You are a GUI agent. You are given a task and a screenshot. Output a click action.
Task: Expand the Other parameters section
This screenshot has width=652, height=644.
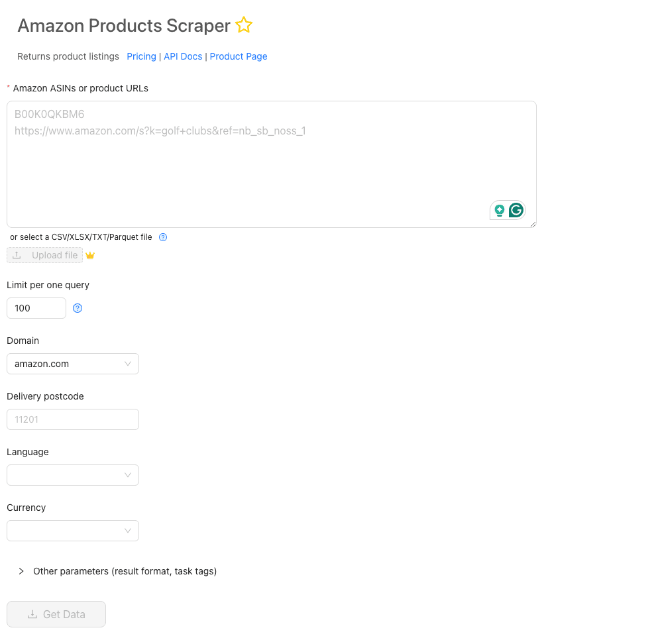21,570
